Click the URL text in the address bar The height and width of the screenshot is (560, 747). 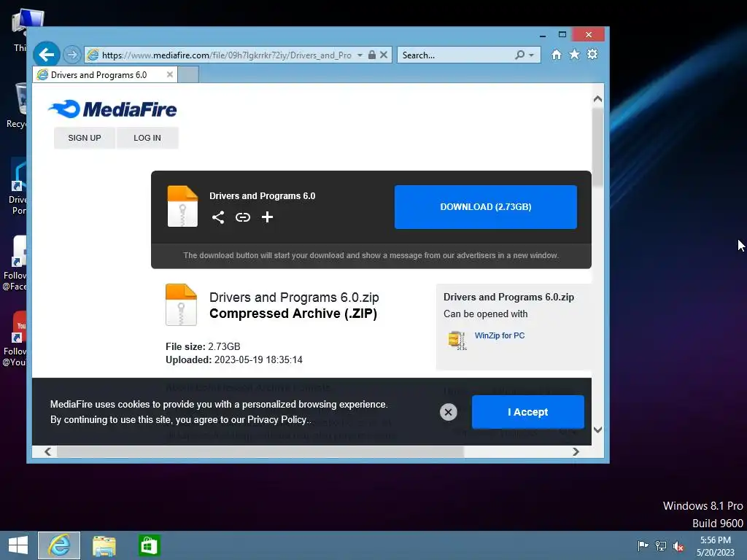tap(226, 55)
